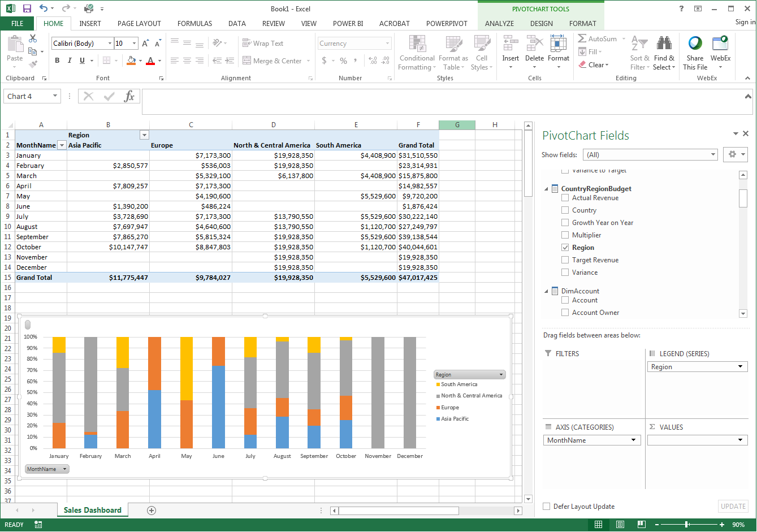This screenshot has width=757, height=532.
Task: Toggle bold formatting
Action: pos(57,60)
